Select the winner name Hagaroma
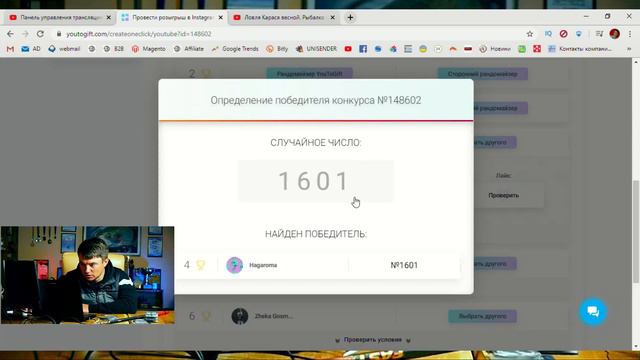This screenshot has width=640, height=360. (263, 265)
